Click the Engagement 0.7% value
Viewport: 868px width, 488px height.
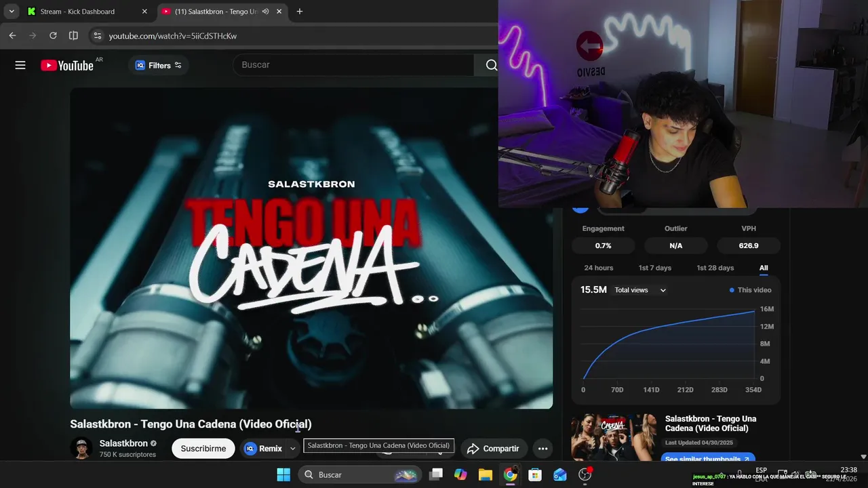(x=604, y=245)
